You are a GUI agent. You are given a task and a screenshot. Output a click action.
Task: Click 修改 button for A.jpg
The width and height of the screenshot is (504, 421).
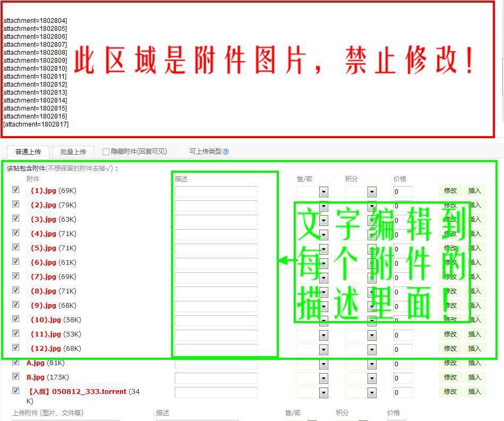[x=450, y=363]
